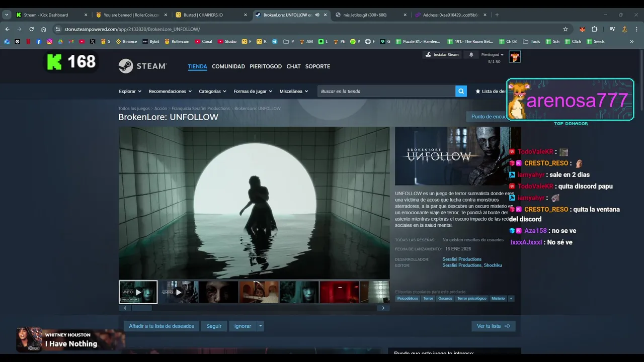Open the Binance bookmark

coord(126,42)
